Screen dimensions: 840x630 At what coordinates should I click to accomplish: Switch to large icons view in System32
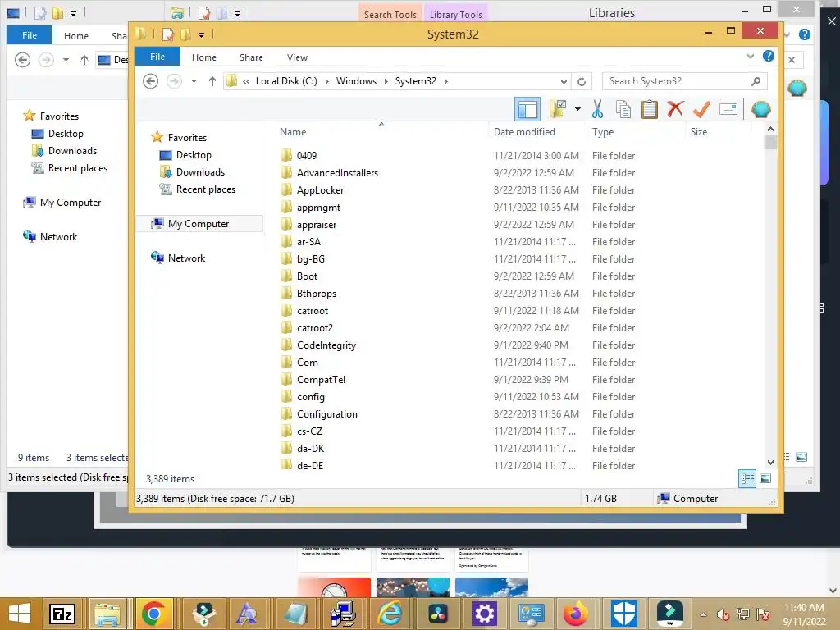pos(765,478)
